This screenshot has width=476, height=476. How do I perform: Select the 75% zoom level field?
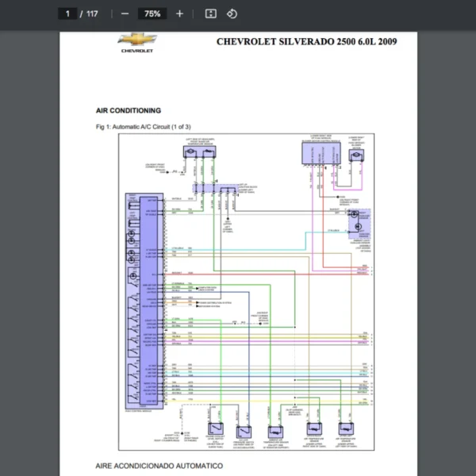coord(152,13)
